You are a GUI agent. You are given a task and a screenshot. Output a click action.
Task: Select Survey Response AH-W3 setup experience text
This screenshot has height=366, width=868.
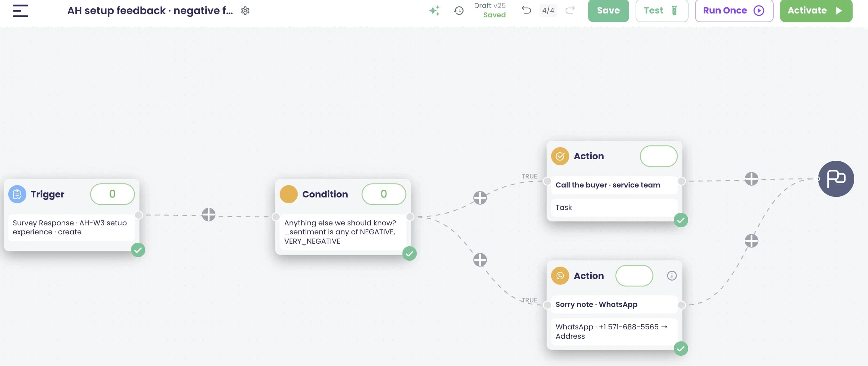point(70,228)
